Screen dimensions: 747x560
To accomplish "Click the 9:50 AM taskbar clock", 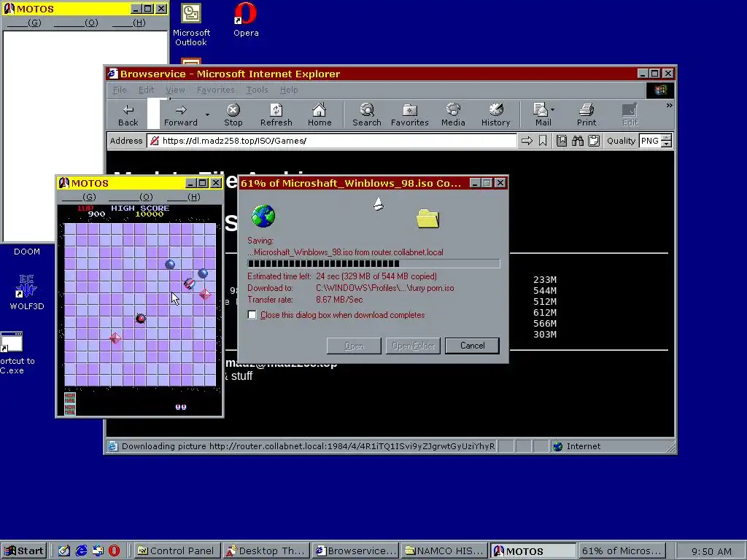I will pos(711,551).
